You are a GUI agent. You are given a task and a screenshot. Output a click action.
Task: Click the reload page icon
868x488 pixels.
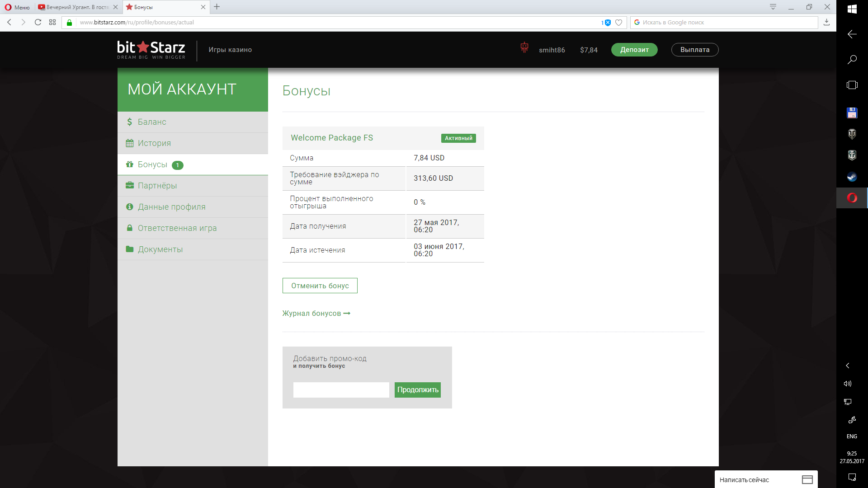(38, 22)
